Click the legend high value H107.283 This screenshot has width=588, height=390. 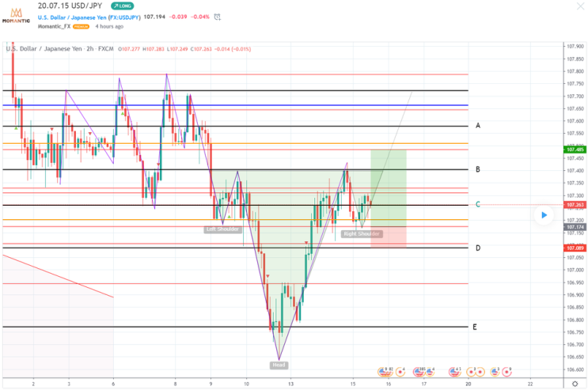coord(154,49)
